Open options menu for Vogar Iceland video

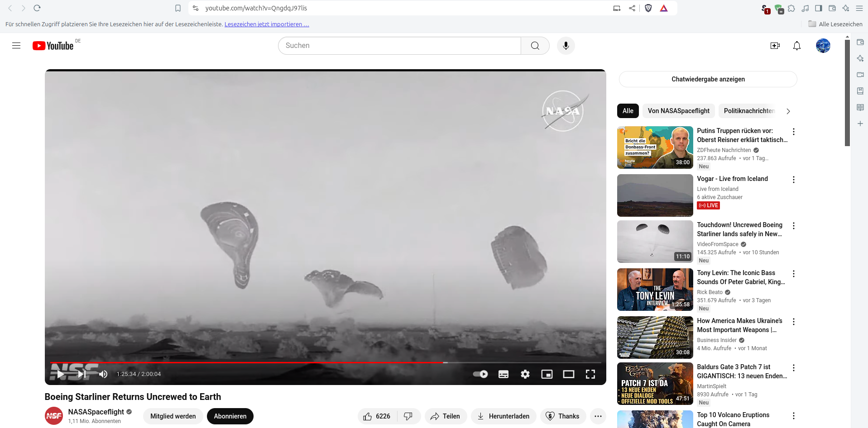[793, 180]
